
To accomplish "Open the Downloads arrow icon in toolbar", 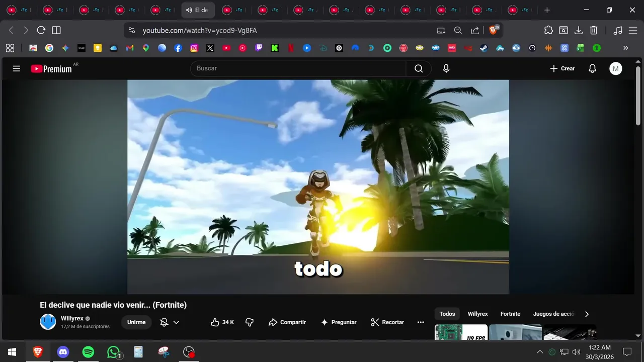I will pyautogui.click(x=579, y=30).
